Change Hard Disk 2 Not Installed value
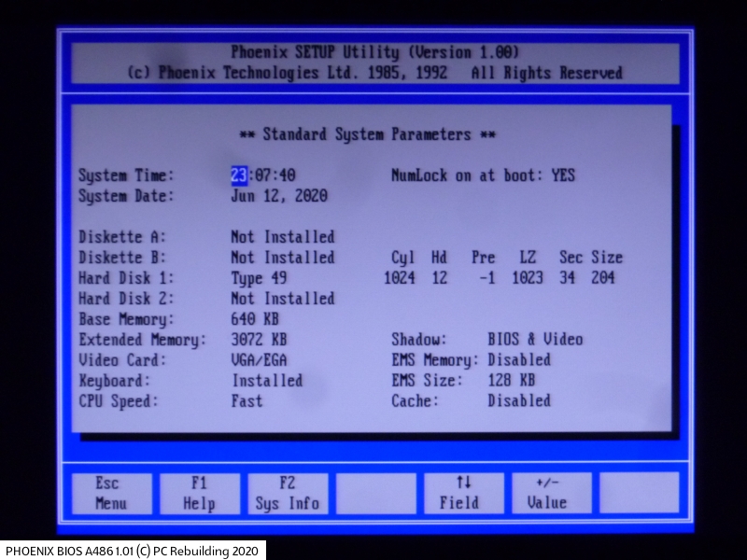 (282, 299)
